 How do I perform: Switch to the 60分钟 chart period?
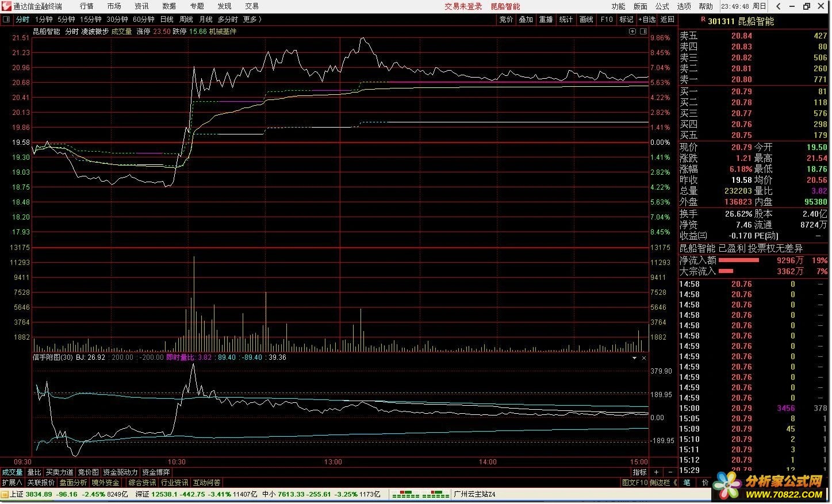point(144,20)
